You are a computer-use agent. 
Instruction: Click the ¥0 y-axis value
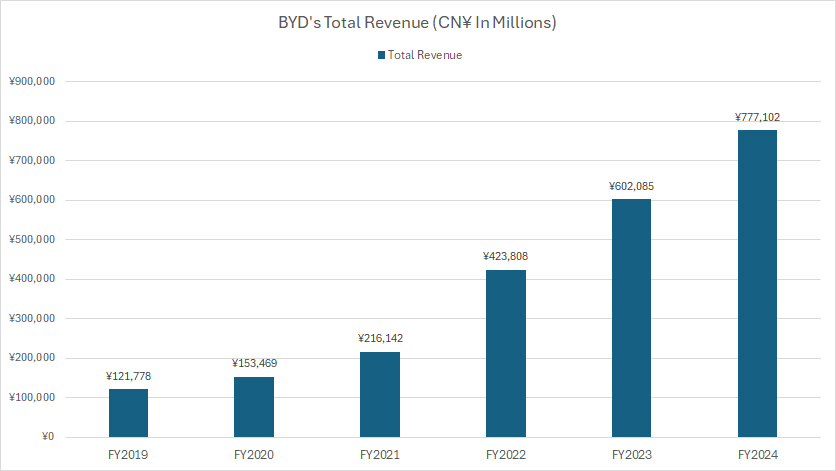48,437
